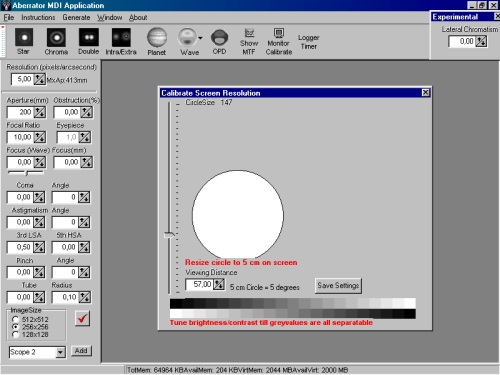Select the 128x128 image size
Screen dimensions: 500x375
pos(15,334)
